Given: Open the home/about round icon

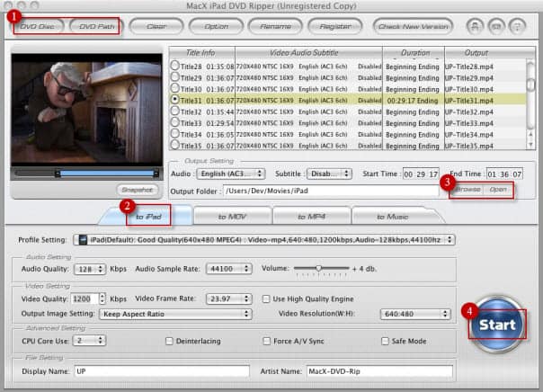Looking at the screenshot, I should tap(475, 27).
